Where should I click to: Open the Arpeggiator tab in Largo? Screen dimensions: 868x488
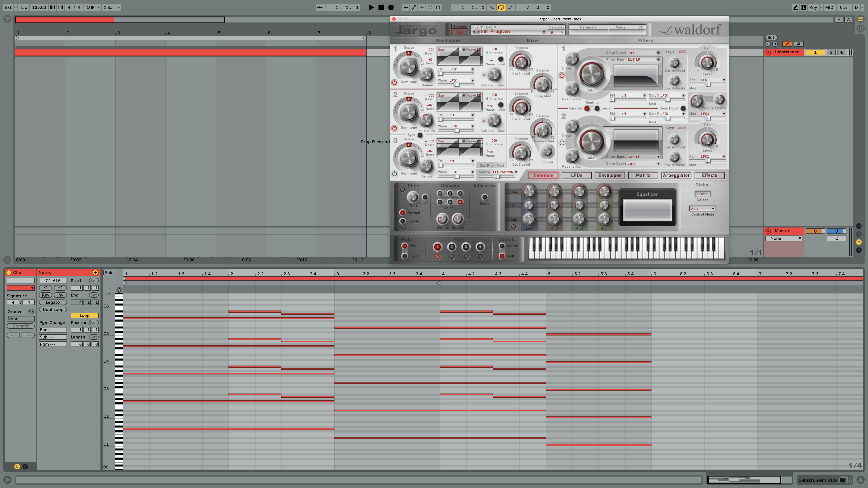(676, 176)
